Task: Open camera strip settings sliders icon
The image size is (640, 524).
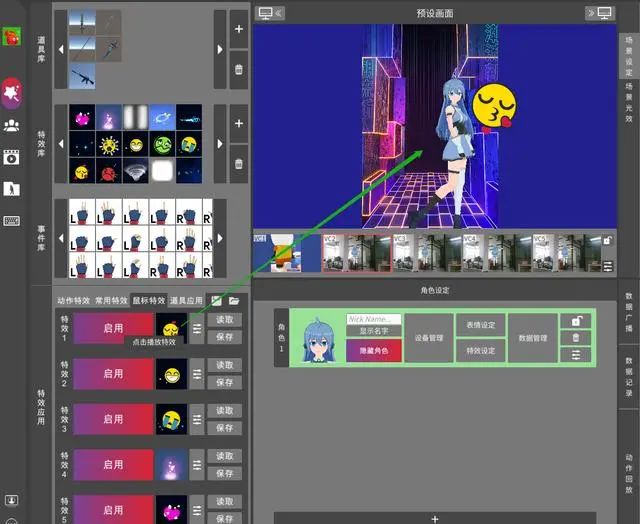Action: tap(608, 266)
